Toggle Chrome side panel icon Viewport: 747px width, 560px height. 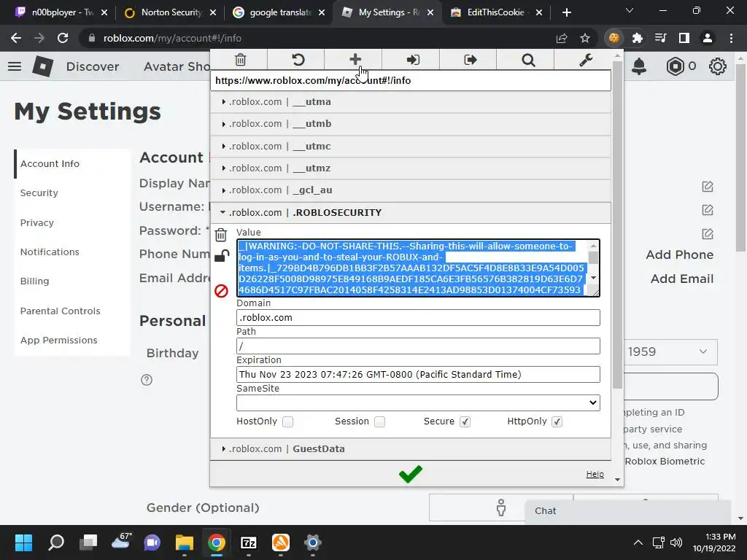pyautogui.click(x=684, y=38)
